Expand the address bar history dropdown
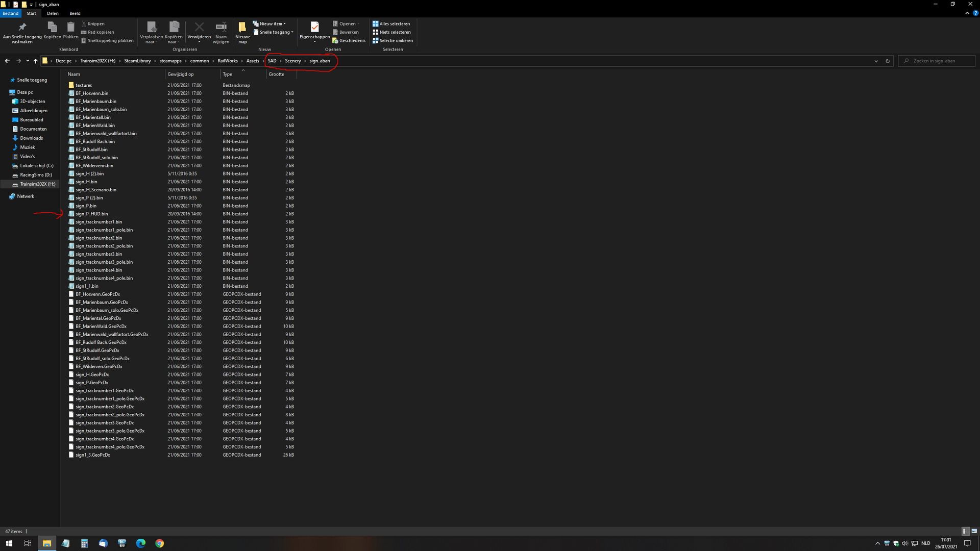 pyautogui.click(x=876, y=61)
